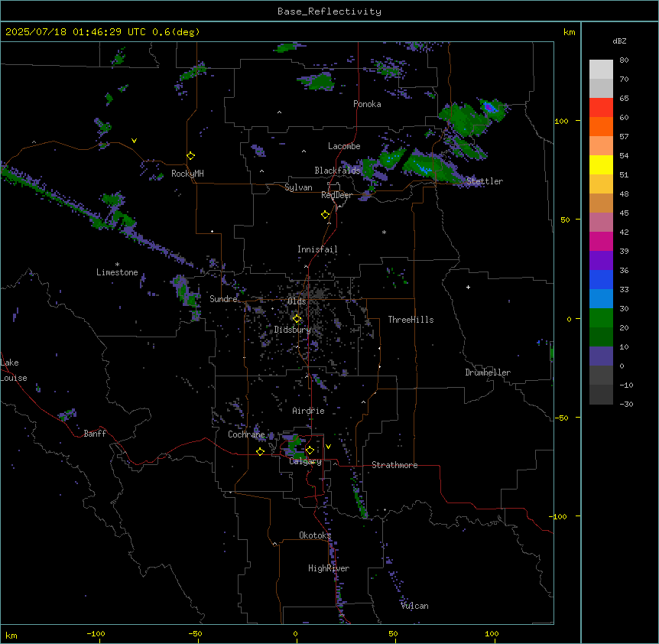Click the 45 value on the dBZ legend
The width and height of the screenshot is (659, 644).
[624, 213]
